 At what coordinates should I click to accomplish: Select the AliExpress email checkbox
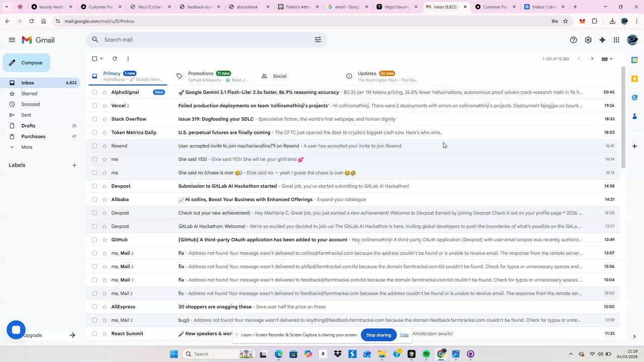point(94,307)
